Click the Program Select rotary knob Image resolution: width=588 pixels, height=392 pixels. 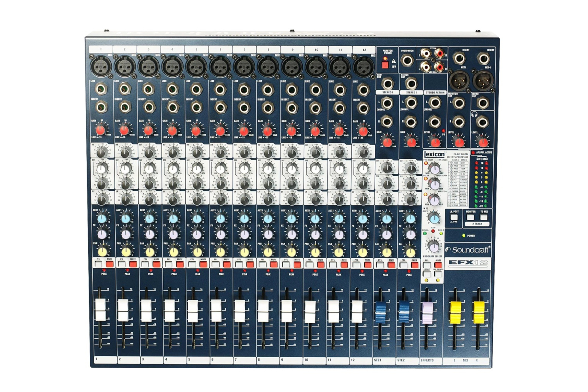(x=433, y=246)
